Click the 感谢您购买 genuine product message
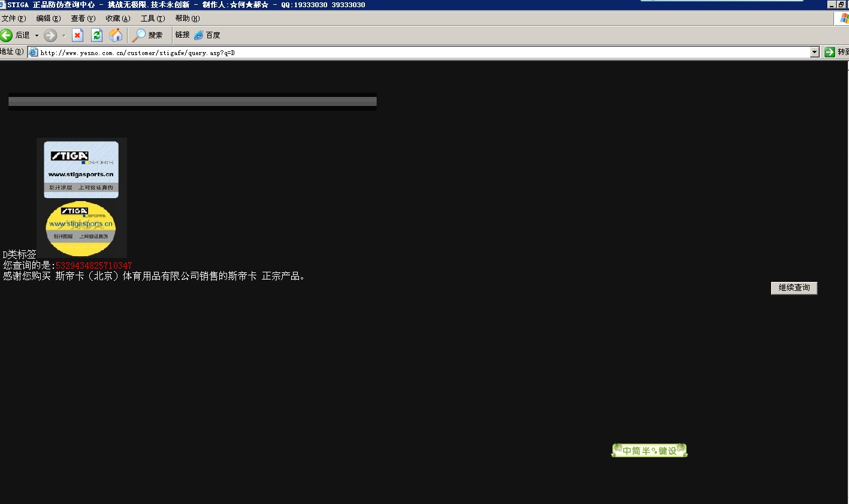The width and height of the screenshot is (849, 504). pos(155,276)
